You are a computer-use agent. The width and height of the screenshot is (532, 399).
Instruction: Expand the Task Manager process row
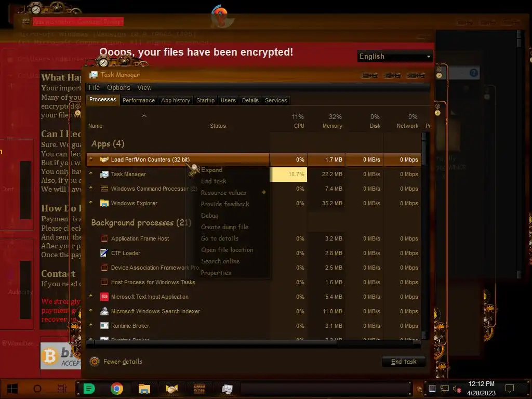coord(91,174)
